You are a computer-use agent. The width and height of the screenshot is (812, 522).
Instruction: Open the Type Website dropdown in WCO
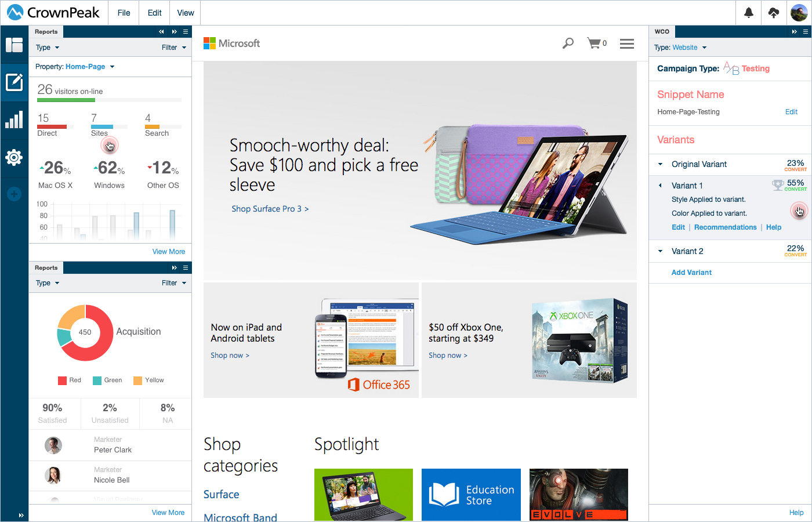[x=680, y=48]
